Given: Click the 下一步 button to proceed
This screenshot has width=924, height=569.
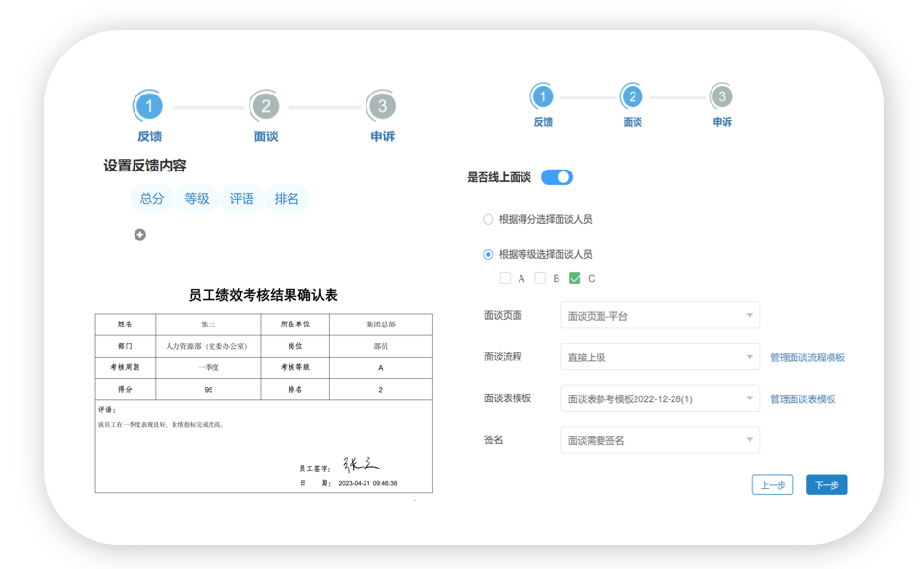Looking at the screenshot, I should click(826, 484).
